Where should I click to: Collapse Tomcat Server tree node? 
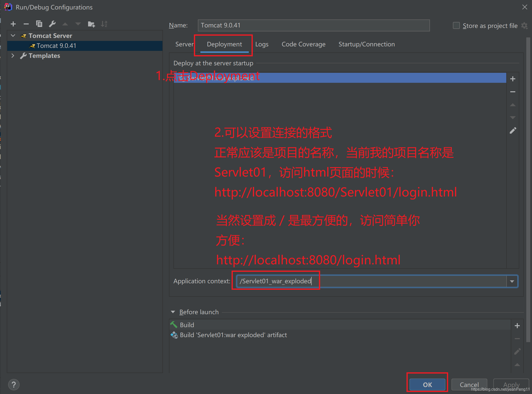pos(13,36)
